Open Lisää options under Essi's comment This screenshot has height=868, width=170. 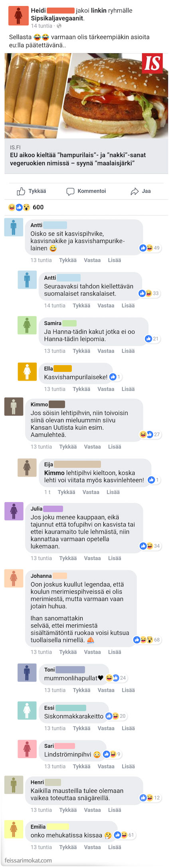[x=128, y=728]
